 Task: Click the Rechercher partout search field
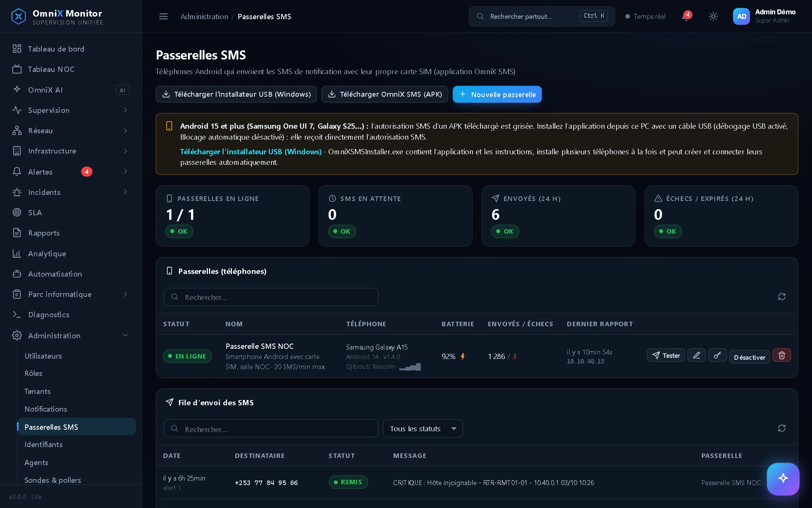(x=542, y=17)
